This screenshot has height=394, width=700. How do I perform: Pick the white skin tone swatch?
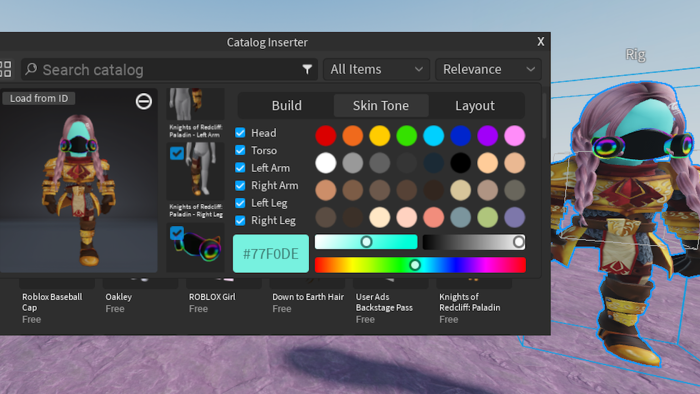[x=326, y=163]
